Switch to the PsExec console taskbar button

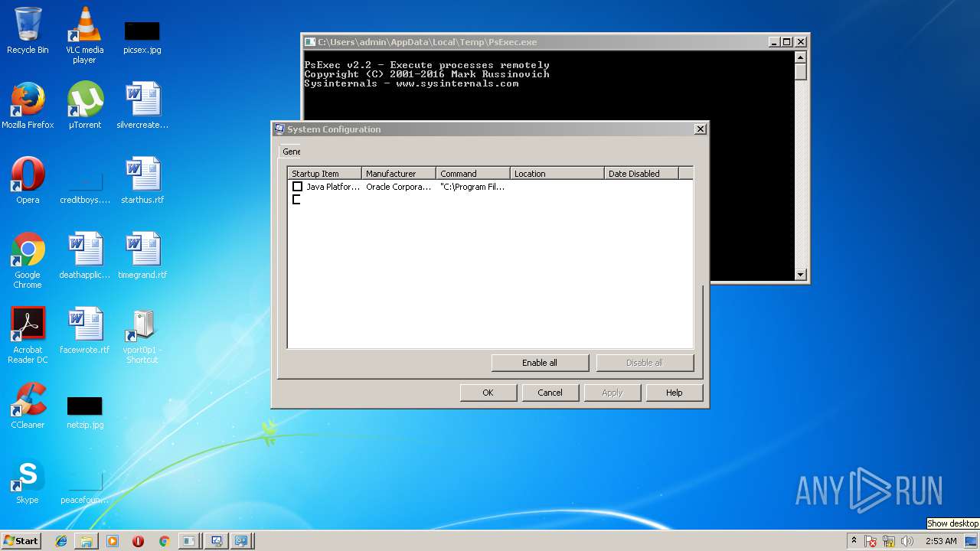click(x=189, y=541)
